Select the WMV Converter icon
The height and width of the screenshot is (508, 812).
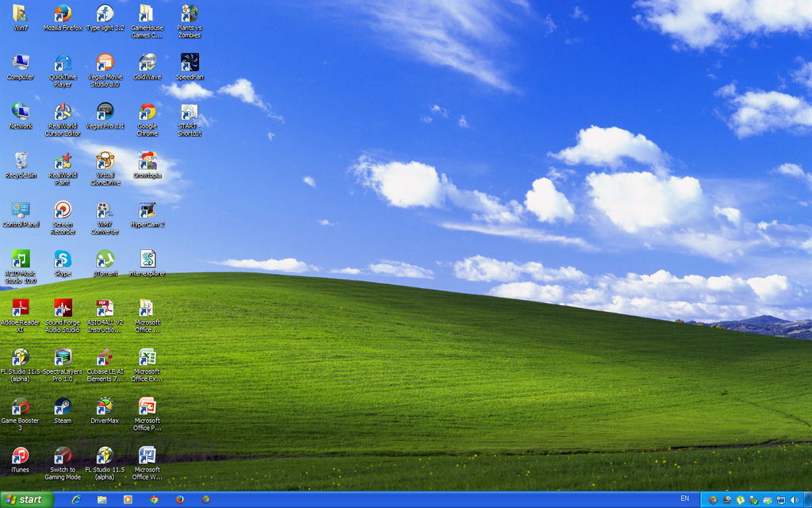(x=105, y=218)
